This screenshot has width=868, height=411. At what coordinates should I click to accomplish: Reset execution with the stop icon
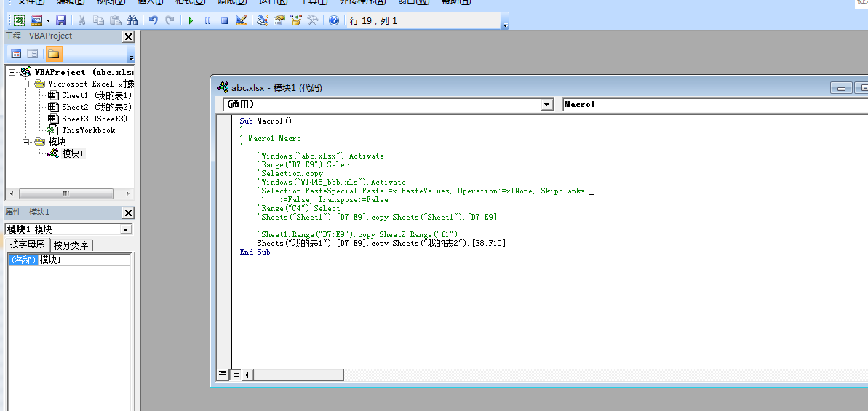point(224,21)
